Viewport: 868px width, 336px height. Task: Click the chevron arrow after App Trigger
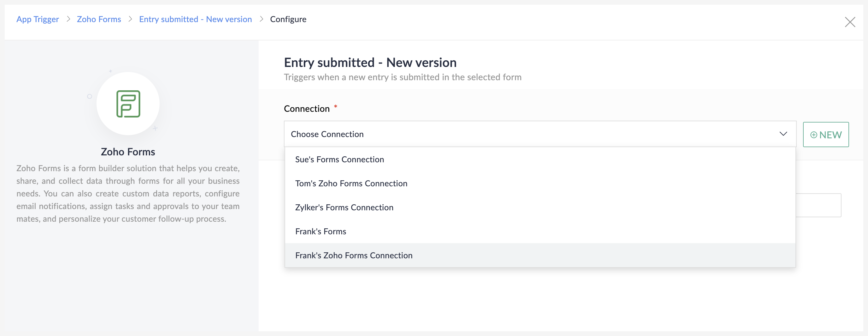(x=68, y=19)
